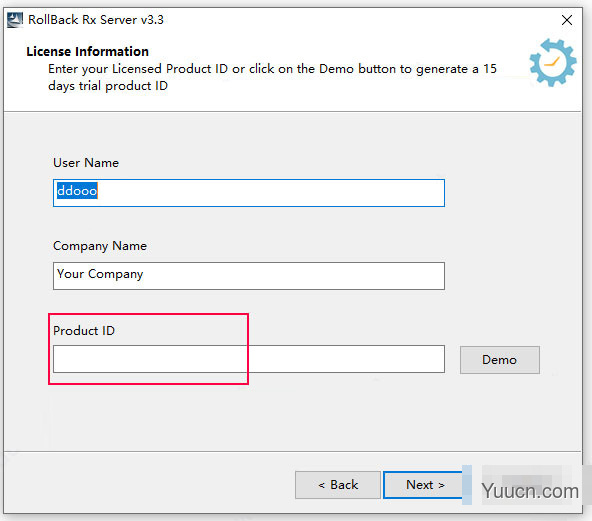Click the 'Enter your Licensed Product ID' instruction text
Image resolution: width=592 pixels, height=521 pixels.
(x=272, y=77)
